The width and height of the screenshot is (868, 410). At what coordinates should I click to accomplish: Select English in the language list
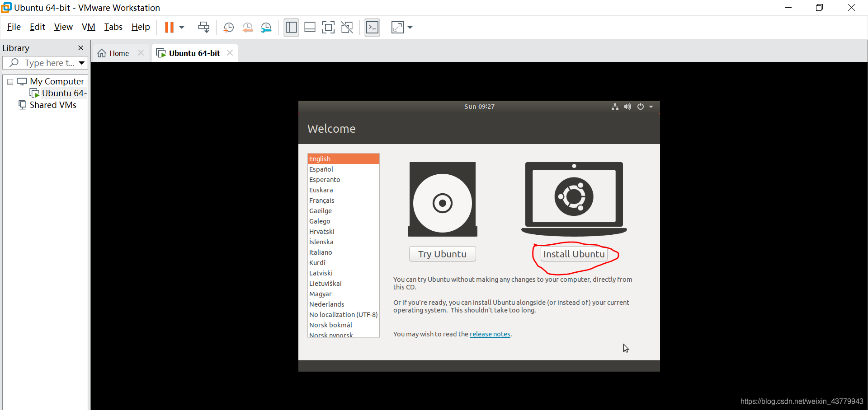point(343,159)
